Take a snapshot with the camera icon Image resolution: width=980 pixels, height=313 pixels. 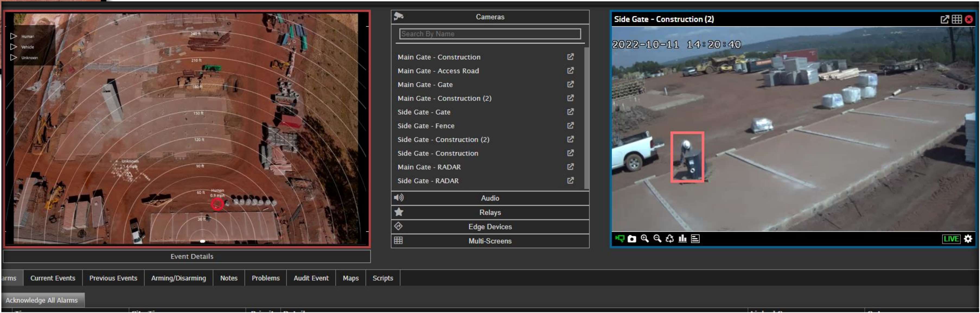click(x=632, y=239)
